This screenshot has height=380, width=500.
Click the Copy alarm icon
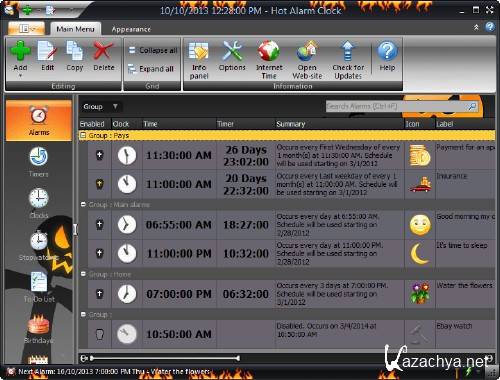[x=74, y=52]
